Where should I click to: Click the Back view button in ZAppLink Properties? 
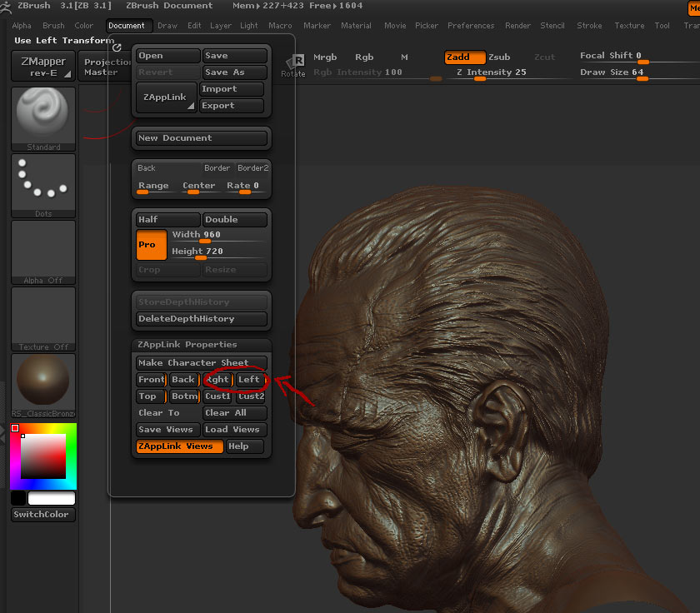(x=184, y=379)
